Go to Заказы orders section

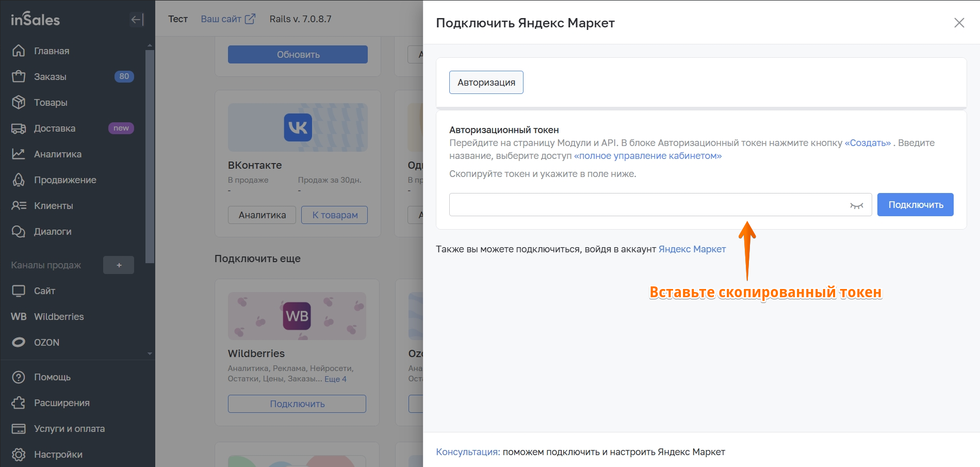[50, 77]
